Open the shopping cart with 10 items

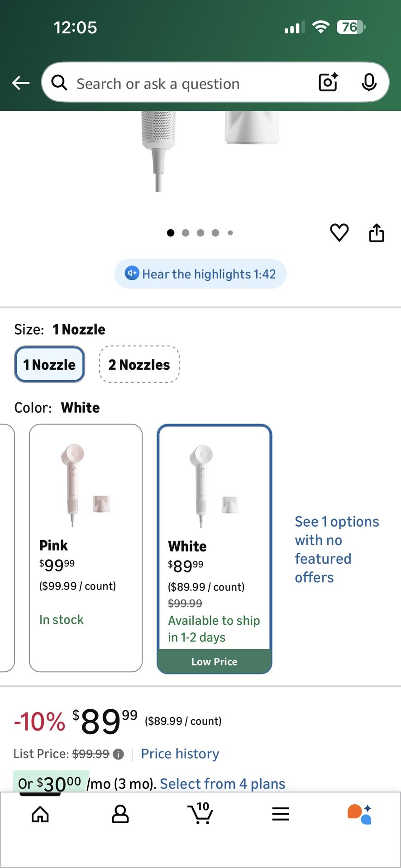(200, 814)
